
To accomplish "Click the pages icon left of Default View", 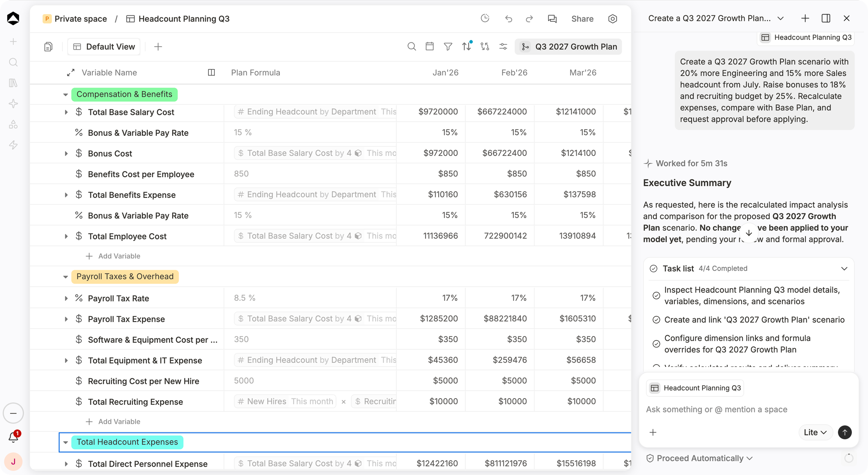I will point(48,46).
